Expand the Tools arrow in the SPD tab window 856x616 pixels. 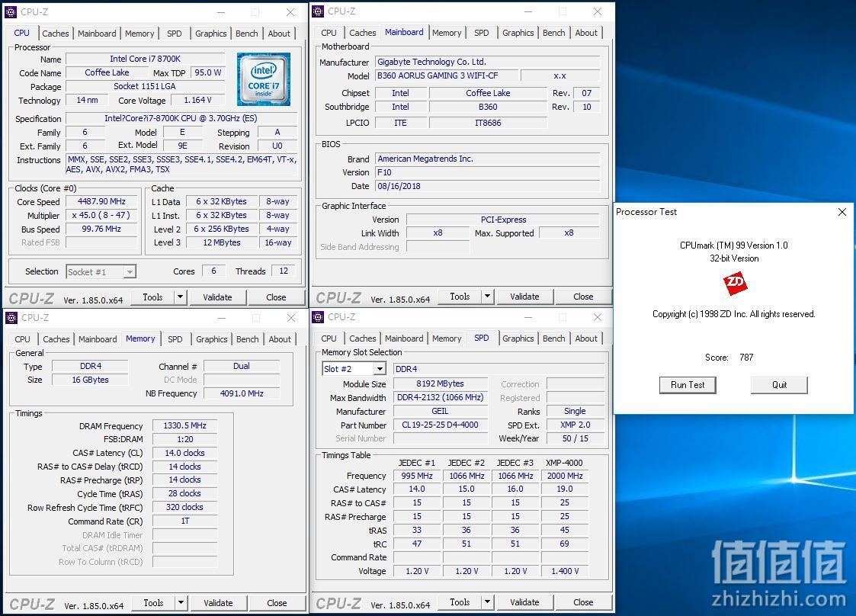tap(488, 602)
